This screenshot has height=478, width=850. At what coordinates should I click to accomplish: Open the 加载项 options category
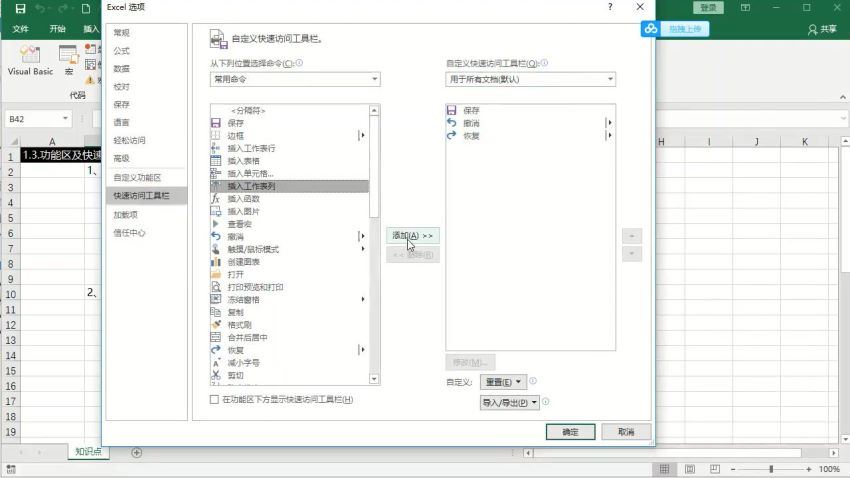pyautogui.click(x=146, y=215)
